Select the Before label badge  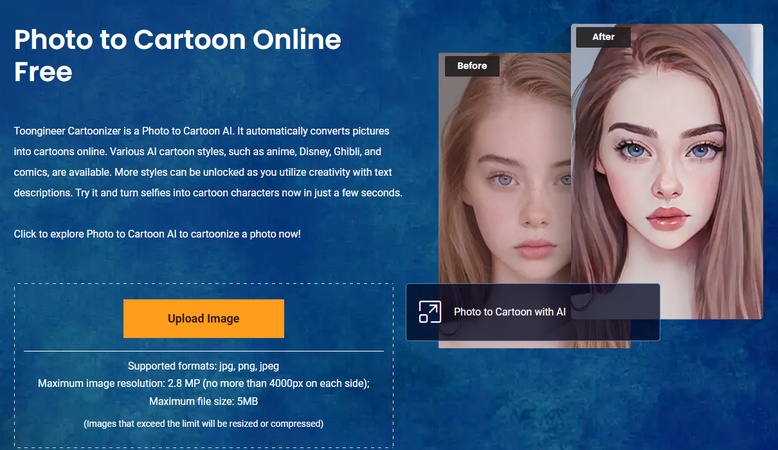tap(472, 66)
